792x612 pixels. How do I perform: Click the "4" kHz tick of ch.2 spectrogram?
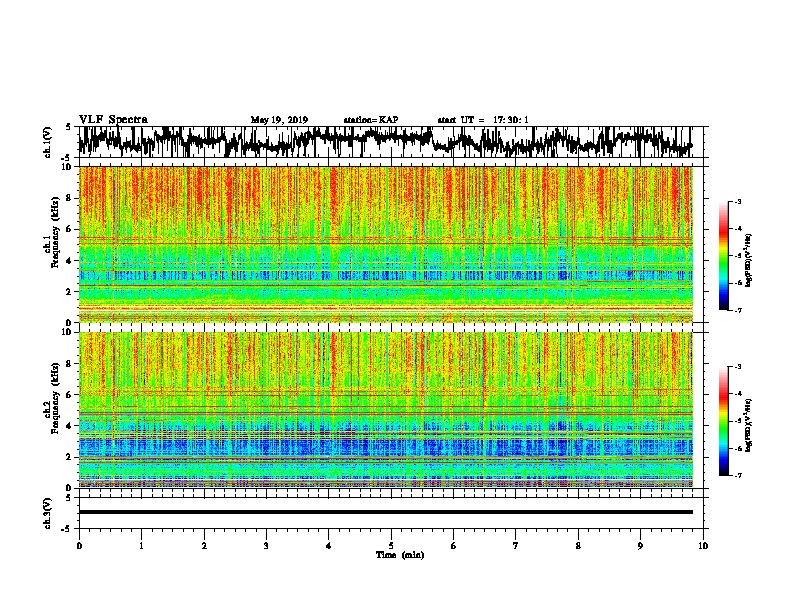pos(71,426)
